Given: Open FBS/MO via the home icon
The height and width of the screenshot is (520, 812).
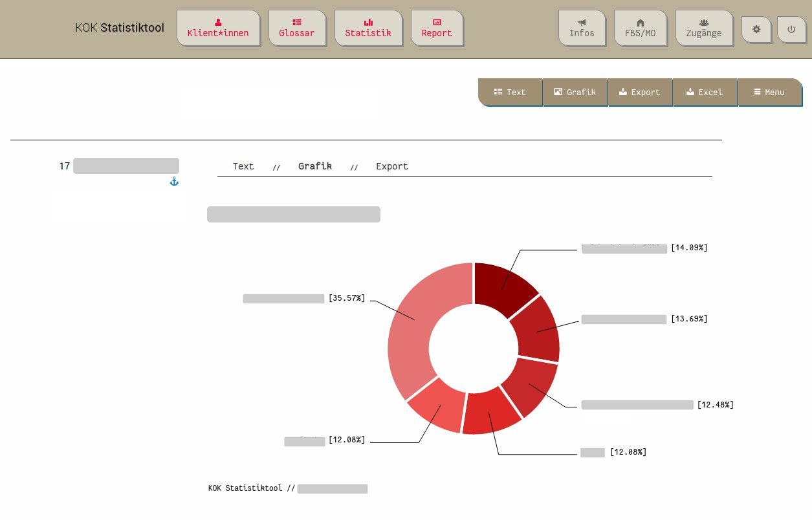Looking at the screenshot, I should pyautogui.click(x=640, y=28).
